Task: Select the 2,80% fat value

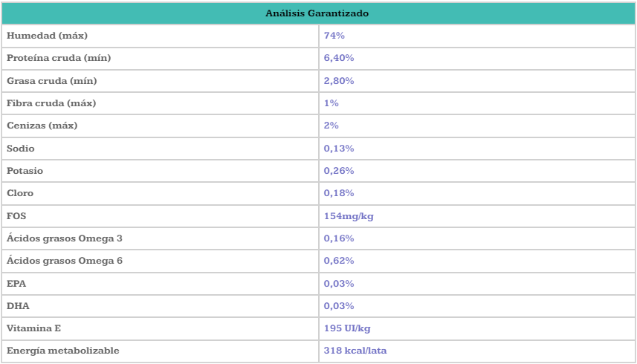Action: 339,80
